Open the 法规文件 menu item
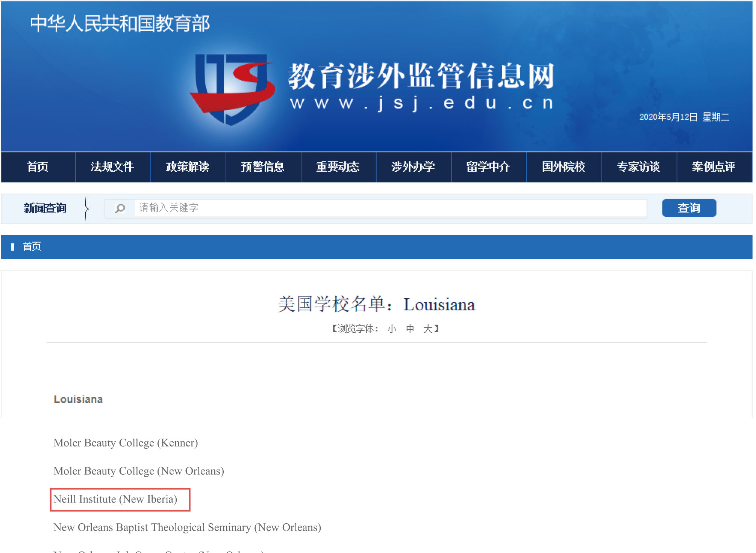Image resolution: width=756 pixels, height=553 pixels. click(x=113, y=167)
